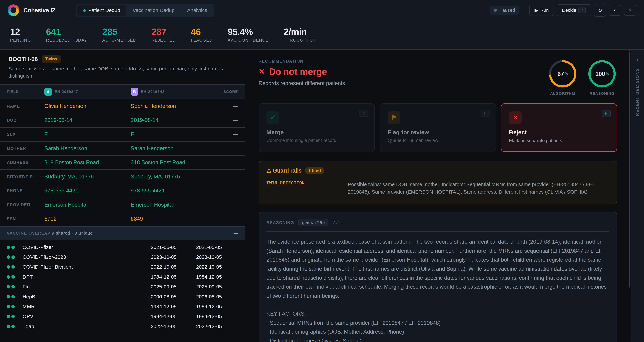Click the 7.1s reasoning time label

click(x=337, y=223)
